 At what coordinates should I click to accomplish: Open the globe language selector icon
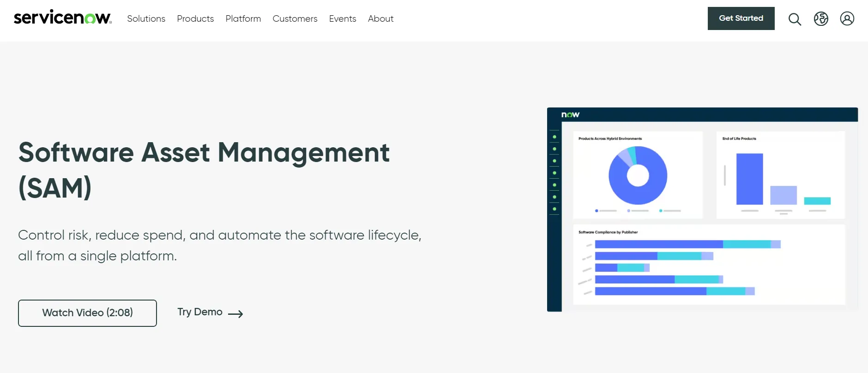pos(821,18)
